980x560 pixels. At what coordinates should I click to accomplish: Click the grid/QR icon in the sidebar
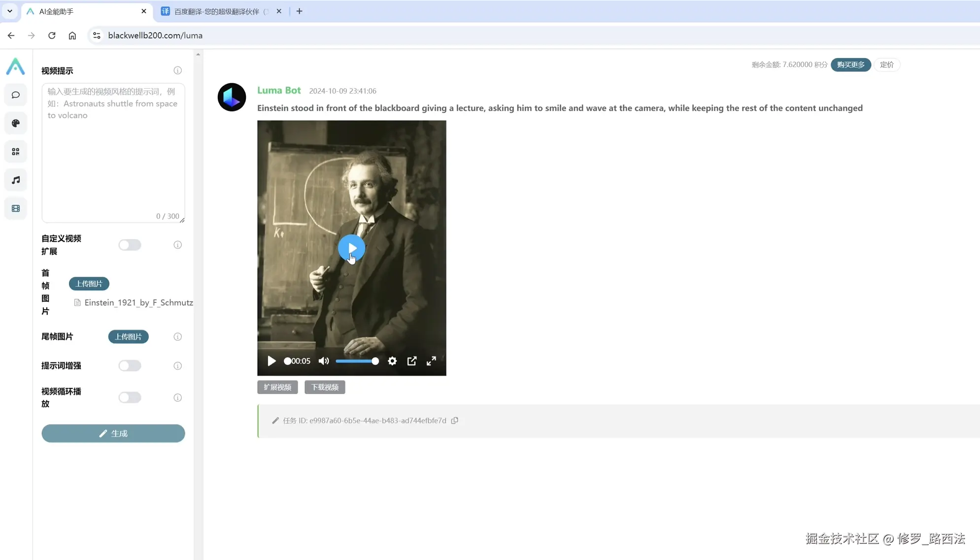tap(15, 151)
